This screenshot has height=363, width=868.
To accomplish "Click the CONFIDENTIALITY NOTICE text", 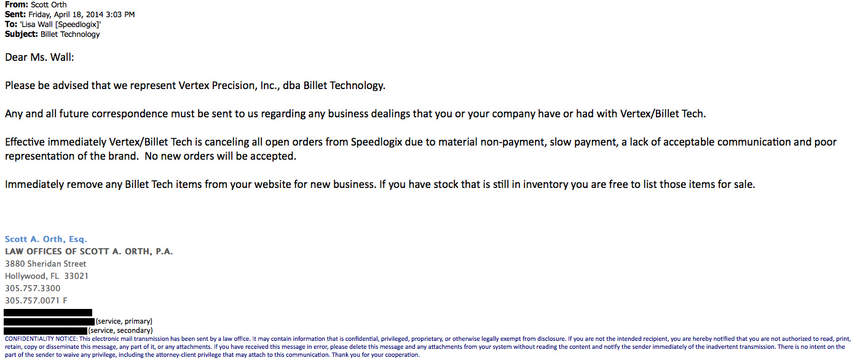I will [x=428, y=346].
